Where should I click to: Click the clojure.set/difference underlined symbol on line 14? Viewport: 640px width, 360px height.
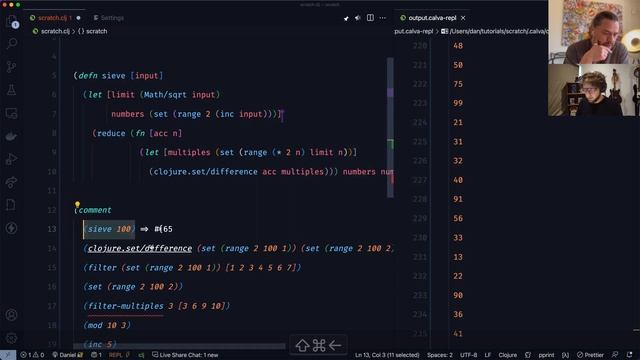point(140,248)
